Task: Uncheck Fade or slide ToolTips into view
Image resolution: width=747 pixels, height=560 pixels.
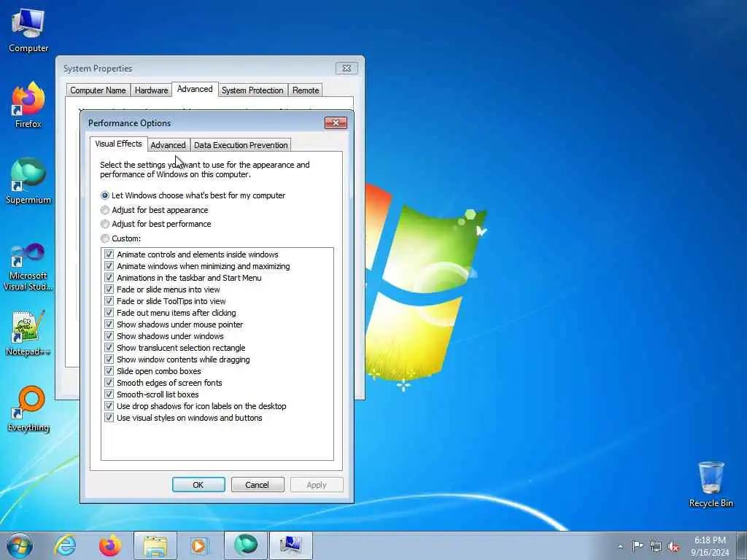Action: [109, 301]
